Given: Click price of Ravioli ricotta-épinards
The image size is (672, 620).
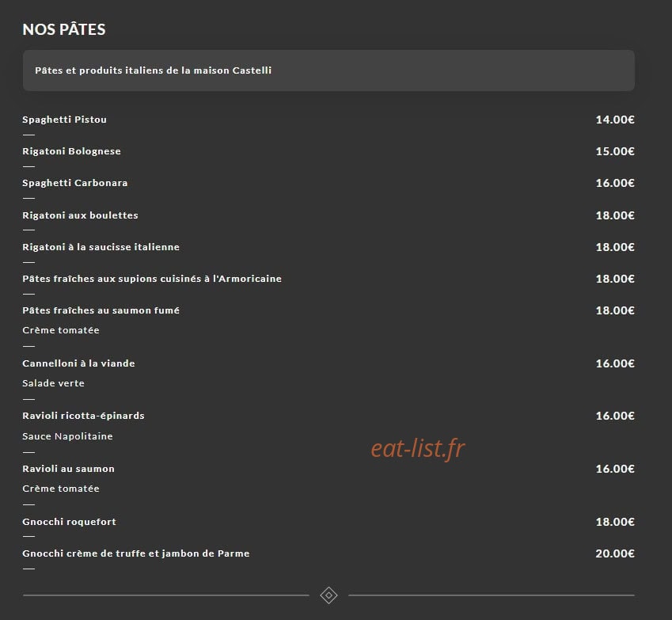Looking at the screenshot, I should [x=615, y=416].
